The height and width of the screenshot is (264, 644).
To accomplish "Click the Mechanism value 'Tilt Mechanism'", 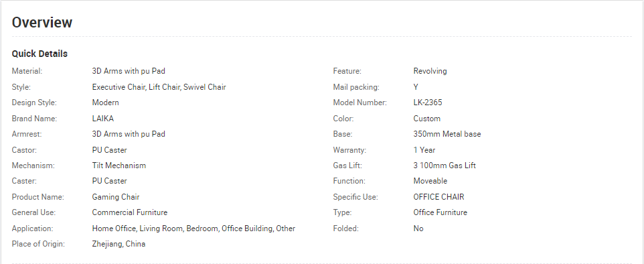I will click(118, 166).
